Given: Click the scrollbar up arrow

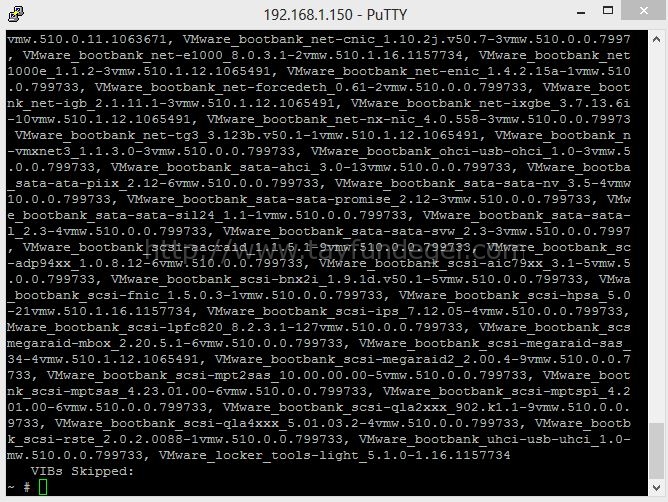Looking at the screenshot, I should [x=656, y=40].
